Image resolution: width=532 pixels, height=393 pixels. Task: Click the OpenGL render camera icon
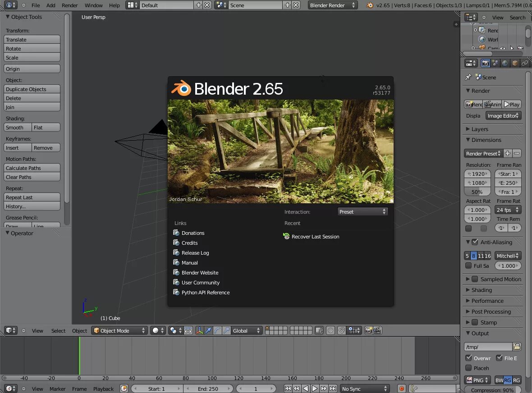tap(368, 330)
